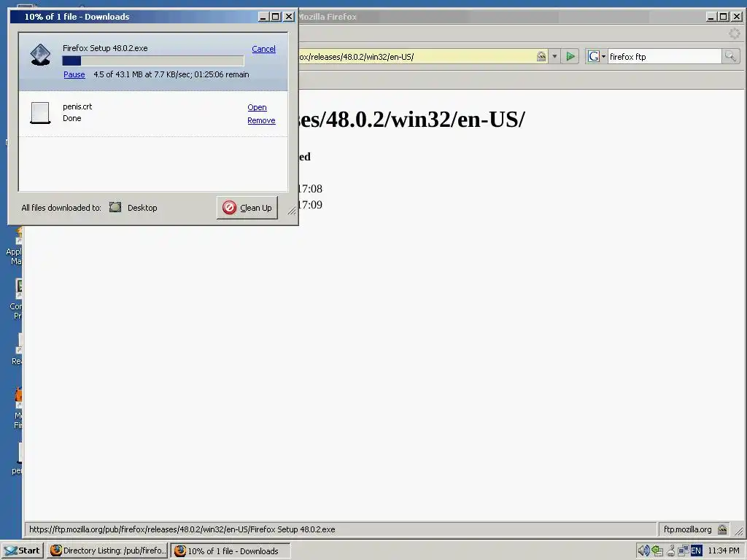Screen dimensions: 747x560
Task: Click the download progress bar
Action: [x=153, y=61]
